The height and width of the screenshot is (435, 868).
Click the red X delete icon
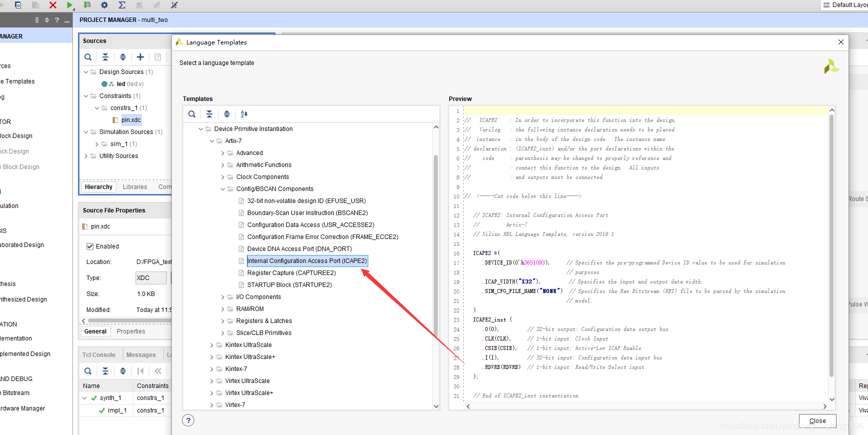point(53,5)
